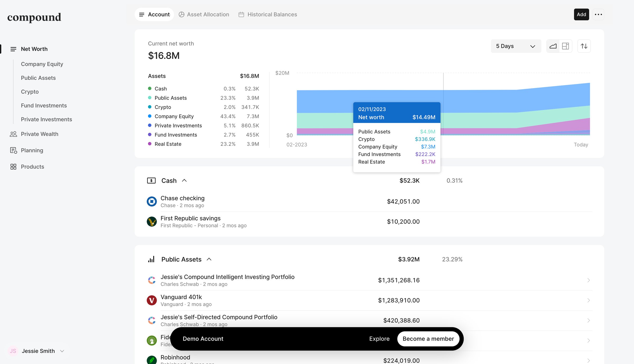The image size is (634, 364).
Task: Click the sort arrows icon
Action: pyautogui.click(x=584, y=46)
